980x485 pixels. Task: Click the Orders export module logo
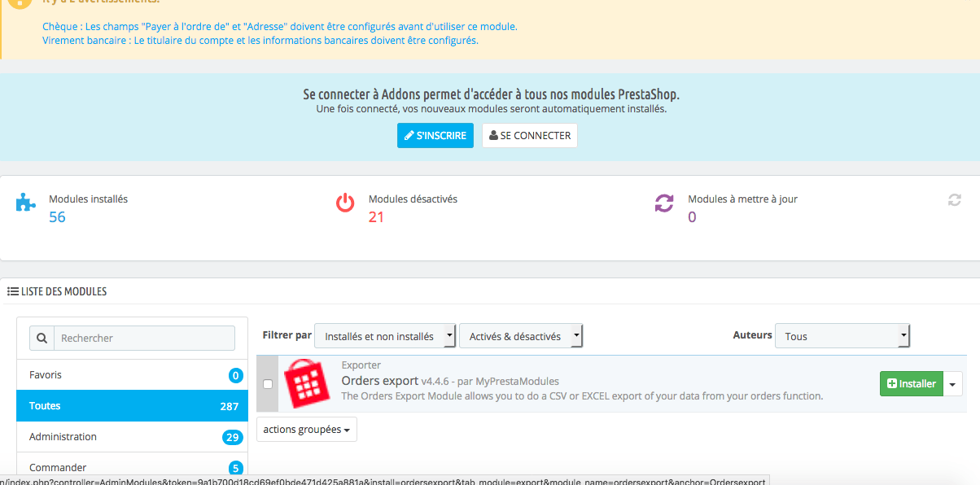click(x=306, y=383)
